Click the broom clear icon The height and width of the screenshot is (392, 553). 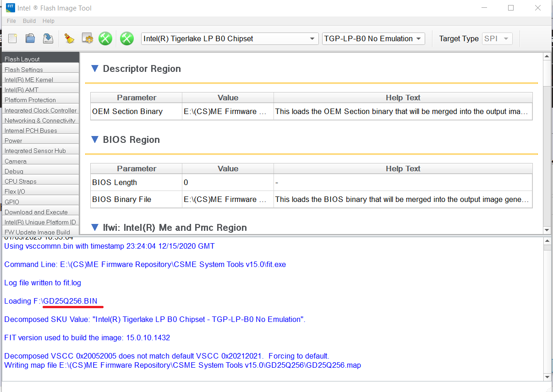point(69,38)
